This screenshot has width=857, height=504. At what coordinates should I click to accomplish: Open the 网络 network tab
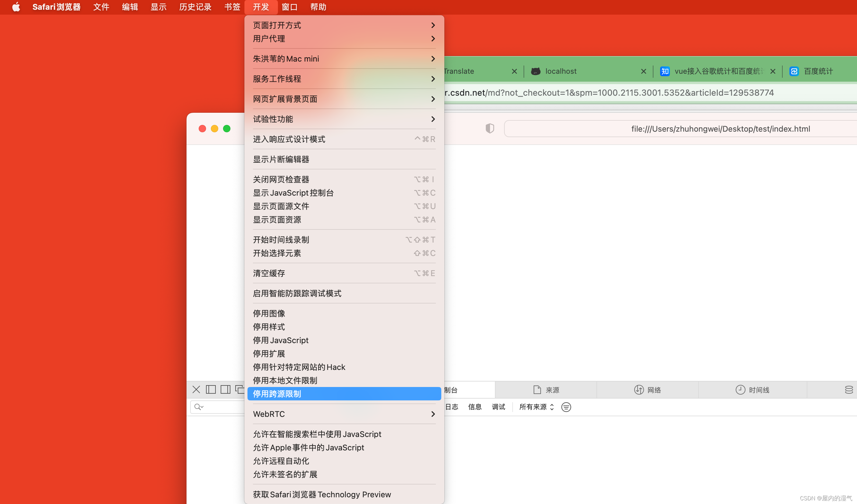coord(648,390)
